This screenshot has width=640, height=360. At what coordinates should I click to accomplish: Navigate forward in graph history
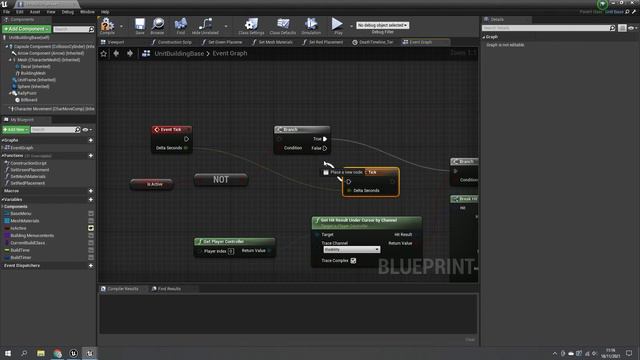pyautogui.click(x=130, y=53)
